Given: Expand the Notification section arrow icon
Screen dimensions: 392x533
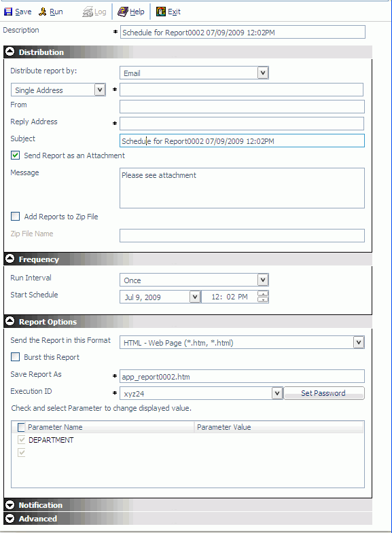Looking at the screenshot, I should (10, 504).
